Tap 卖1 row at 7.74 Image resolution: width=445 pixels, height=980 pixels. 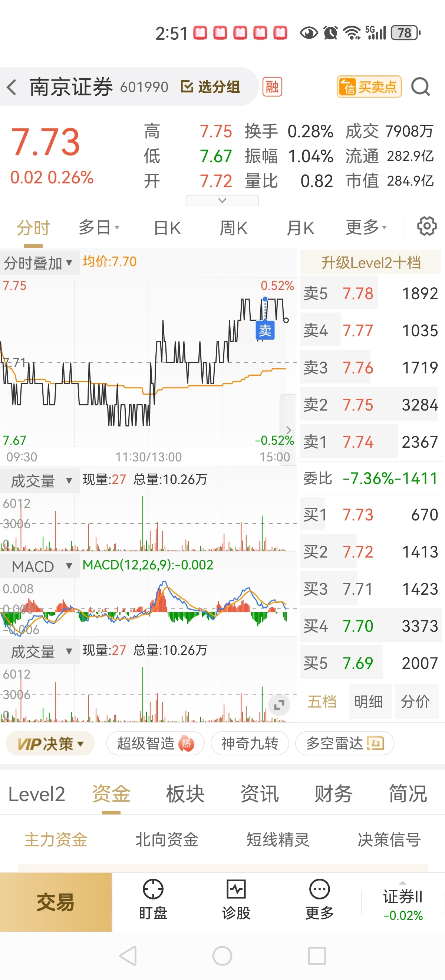point(371,442)
